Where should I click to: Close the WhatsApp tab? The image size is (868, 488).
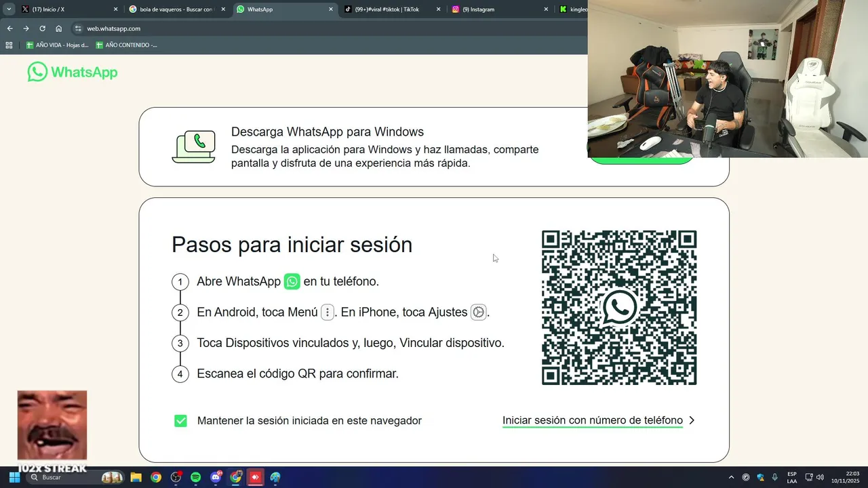(x=331, y=9)
